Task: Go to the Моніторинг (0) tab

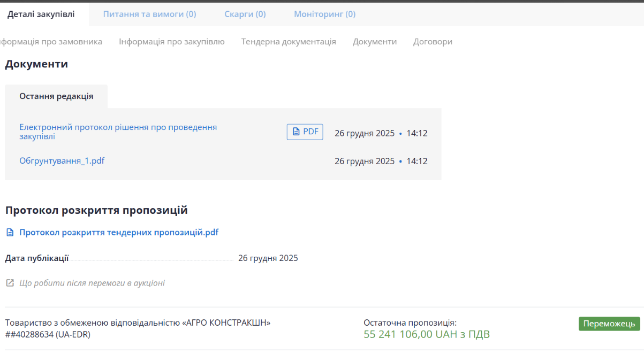Action: point(324,14)
